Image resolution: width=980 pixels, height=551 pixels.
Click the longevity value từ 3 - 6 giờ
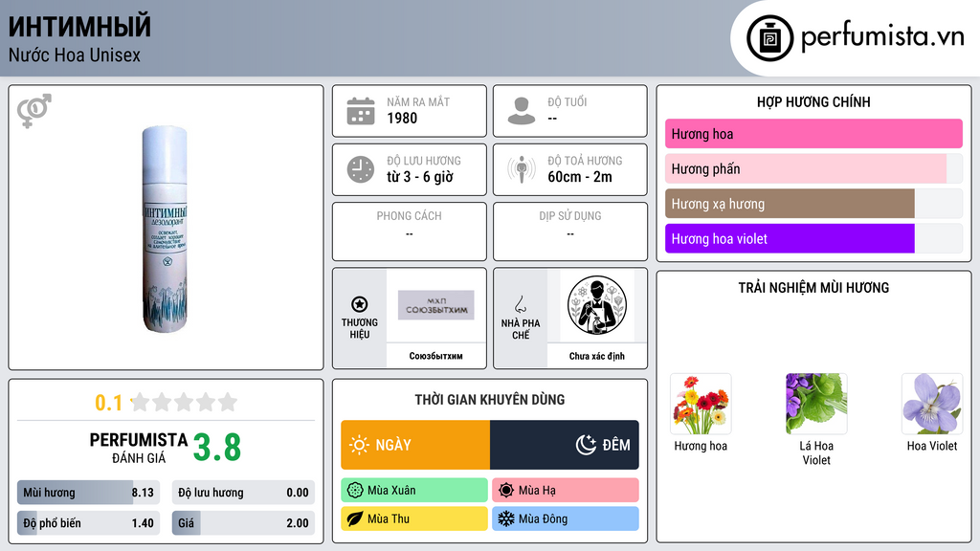tap(420, 177)
